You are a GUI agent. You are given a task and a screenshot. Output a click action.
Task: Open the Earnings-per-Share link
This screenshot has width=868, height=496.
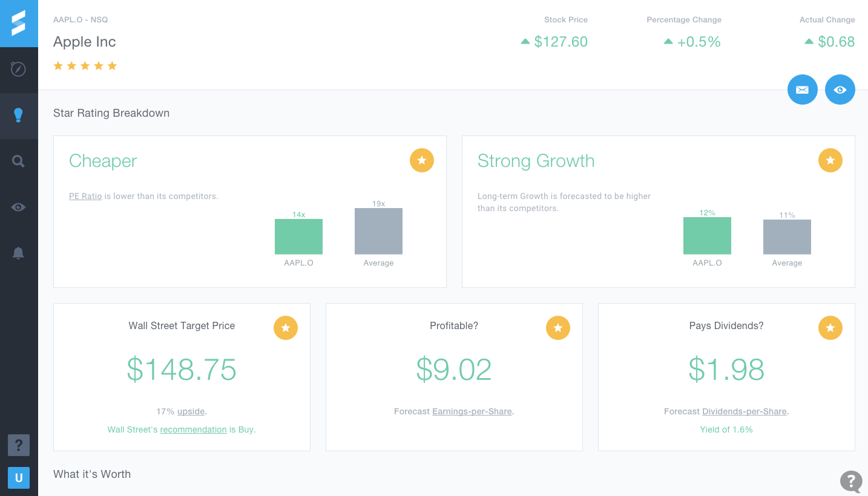tap(472, 411)
